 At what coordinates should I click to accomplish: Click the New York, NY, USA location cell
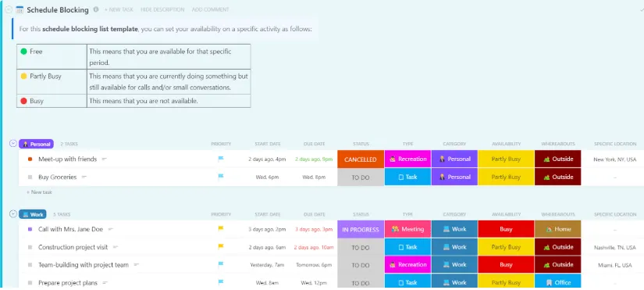(615, 159)
